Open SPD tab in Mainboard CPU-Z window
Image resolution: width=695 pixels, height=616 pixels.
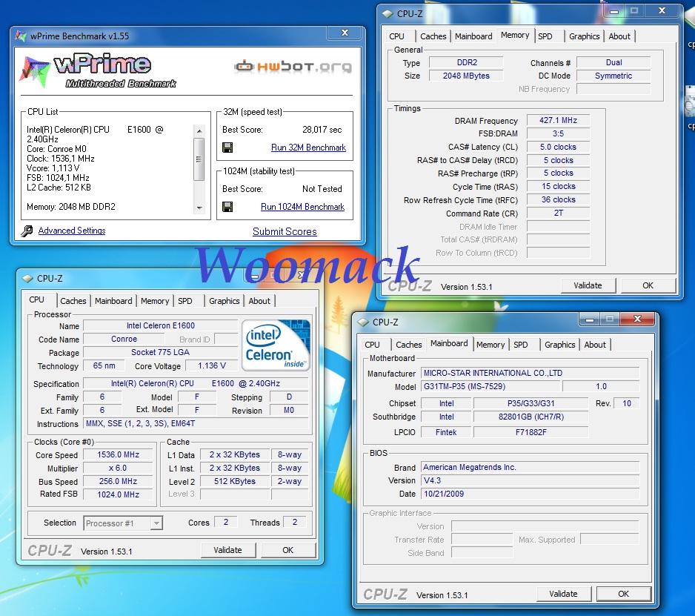coord(521,345)
